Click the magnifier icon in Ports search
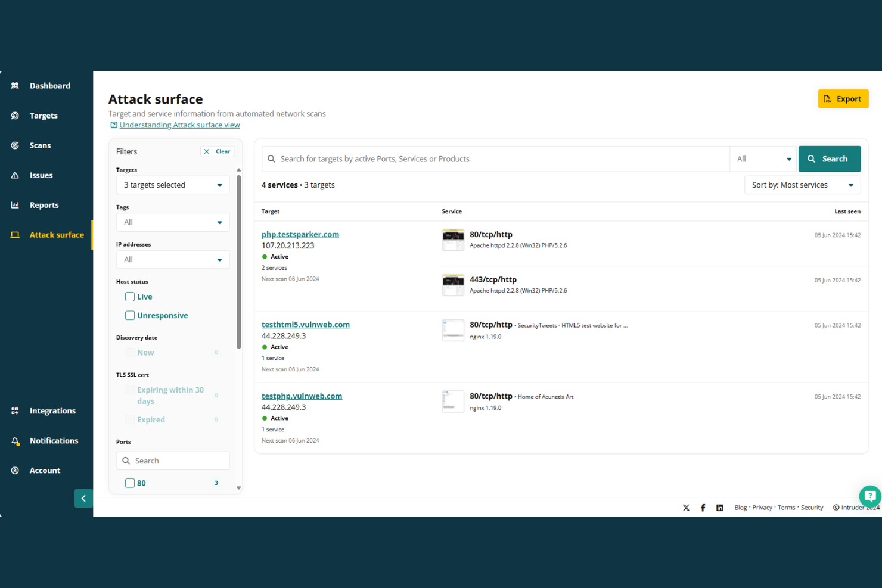The image size is (882, 588). [126, 461]
